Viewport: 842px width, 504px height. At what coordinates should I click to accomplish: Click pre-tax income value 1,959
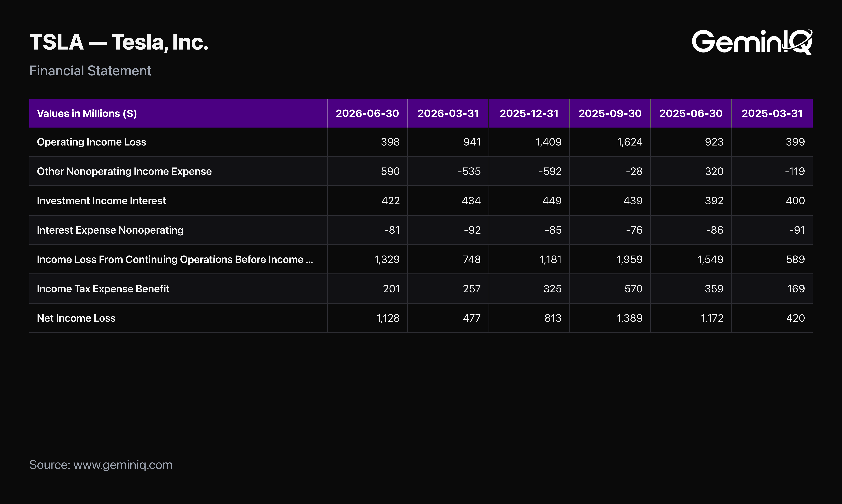tap(630, 259)
